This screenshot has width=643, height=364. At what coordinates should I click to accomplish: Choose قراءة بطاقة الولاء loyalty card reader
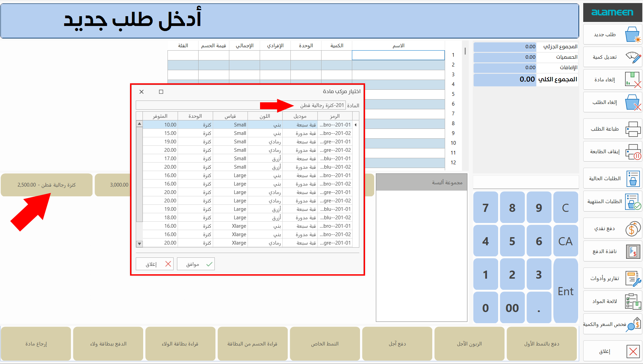[180, 343]
